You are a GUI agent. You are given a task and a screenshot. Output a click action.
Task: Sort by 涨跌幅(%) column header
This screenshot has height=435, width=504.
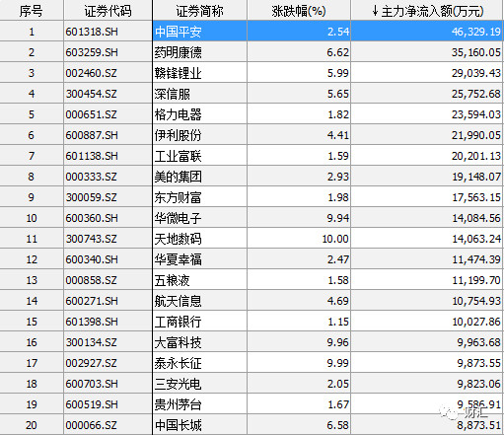(299, 11)
